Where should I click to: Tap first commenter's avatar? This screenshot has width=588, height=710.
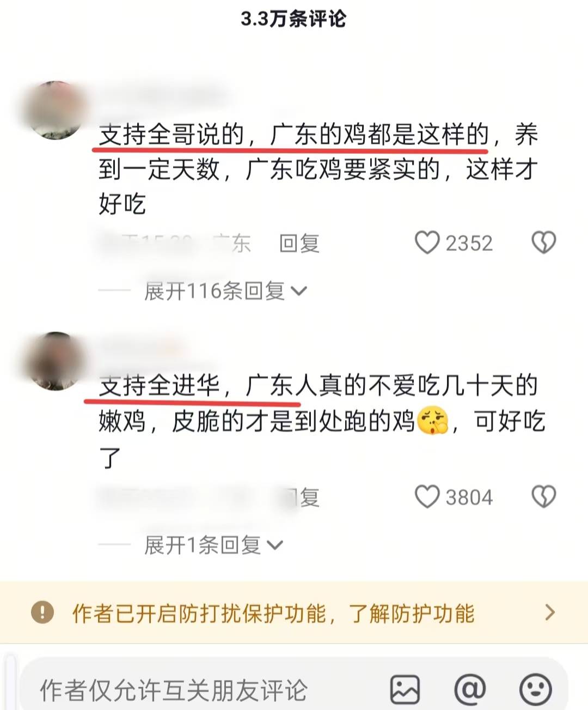pyautogui.click(x=54, y=110)
